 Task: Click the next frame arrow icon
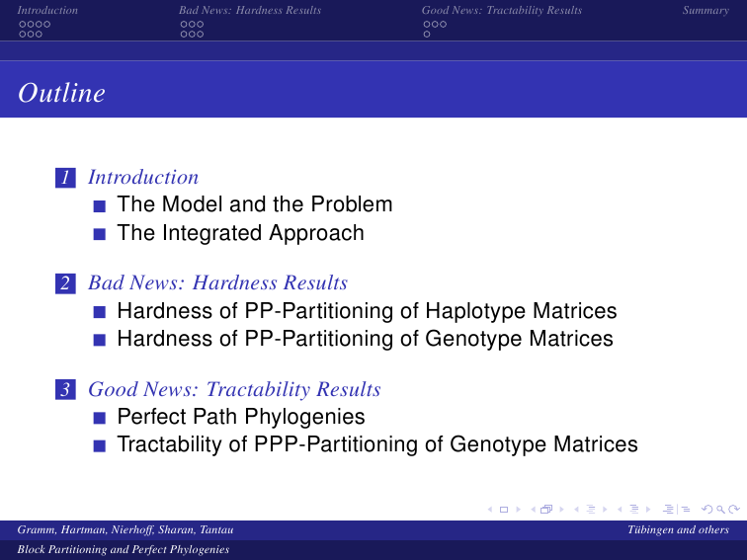coord(561,510)
